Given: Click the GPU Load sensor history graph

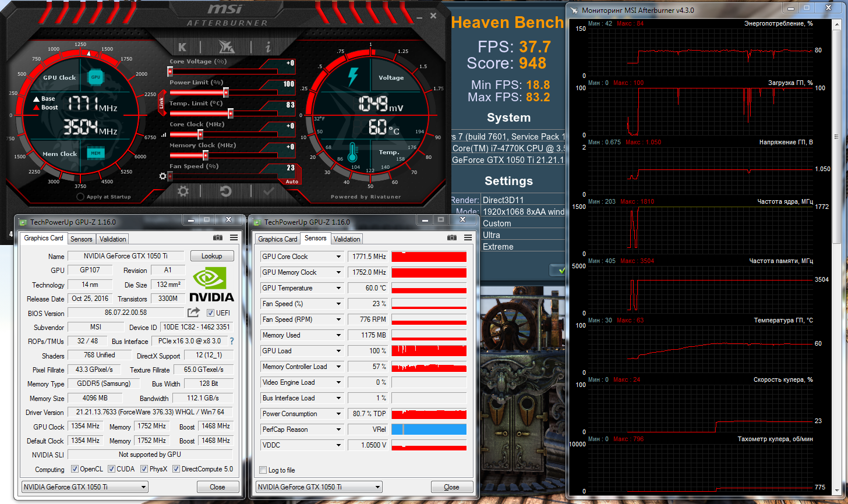Looking at the screenshot, I should tap(429, 351).
